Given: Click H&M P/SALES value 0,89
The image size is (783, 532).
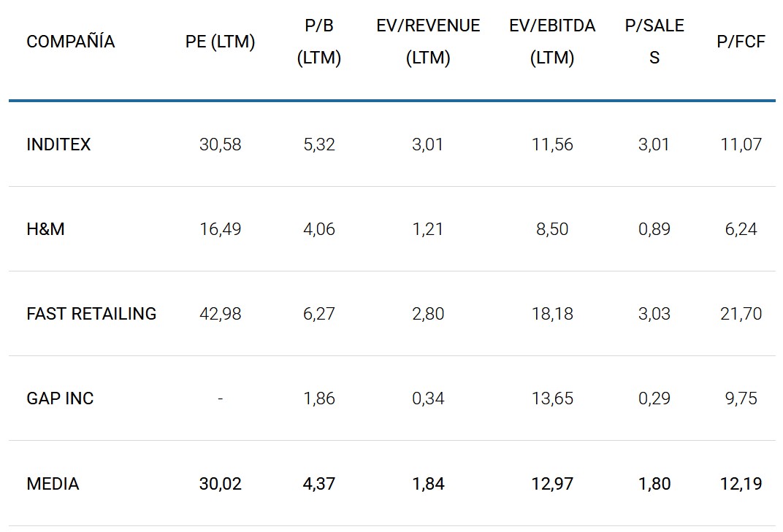Looking at the screenshot, I should point(654,229).
